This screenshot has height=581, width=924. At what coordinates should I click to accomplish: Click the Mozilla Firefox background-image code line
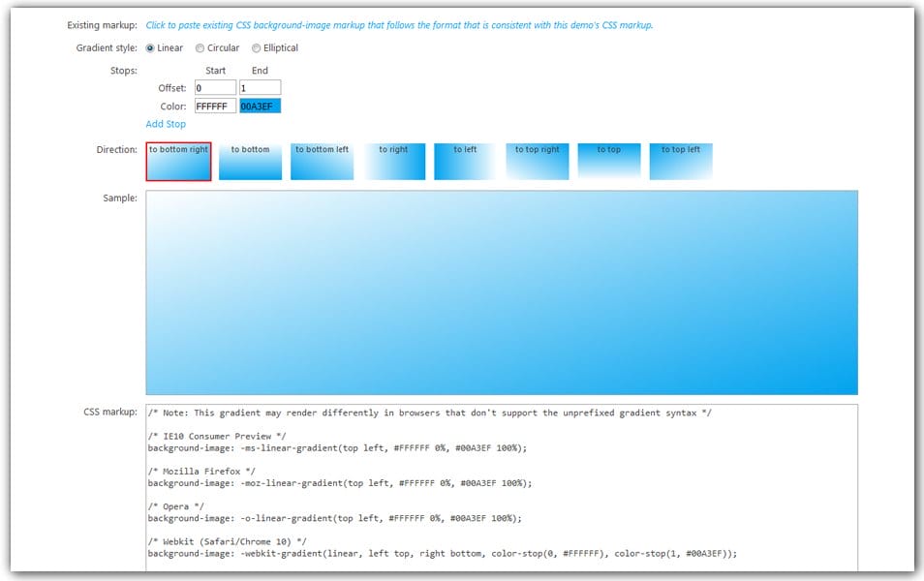pos(339,482)
